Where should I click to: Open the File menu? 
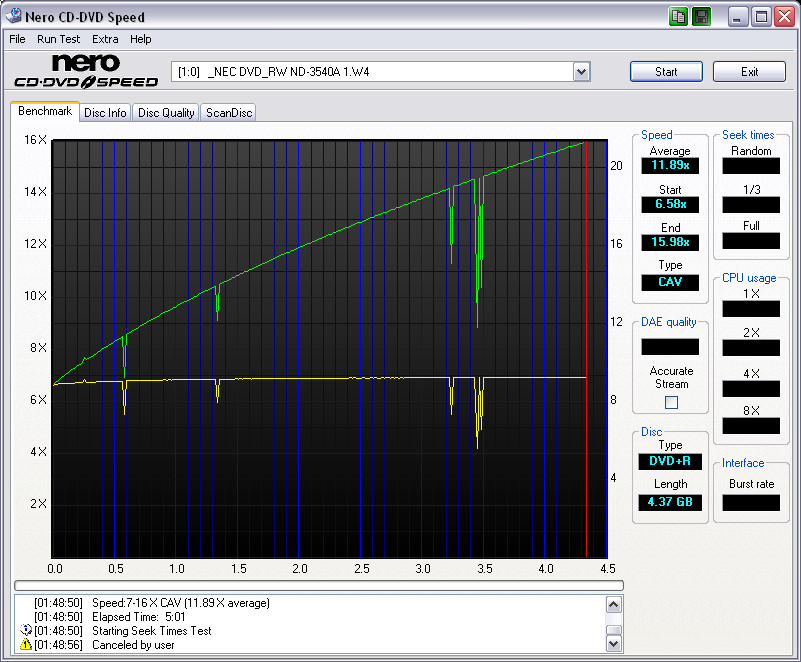(x=17, y=39)
